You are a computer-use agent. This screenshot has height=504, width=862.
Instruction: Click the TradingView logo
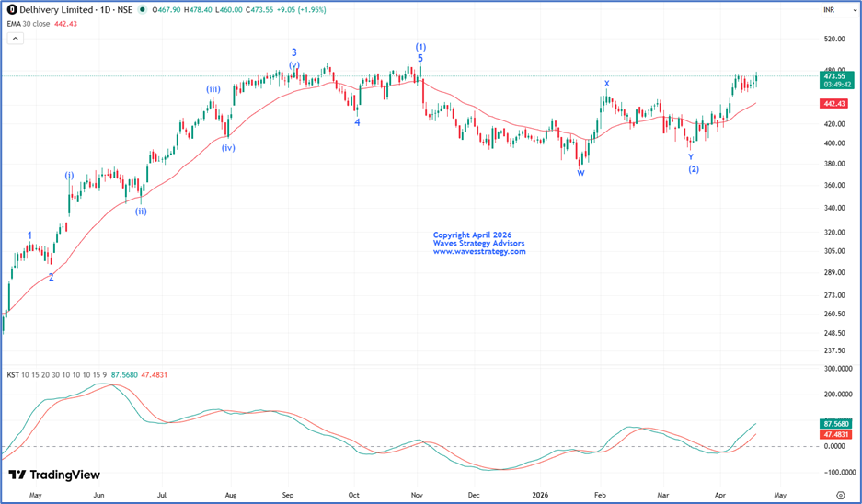(x=55, y=475)
